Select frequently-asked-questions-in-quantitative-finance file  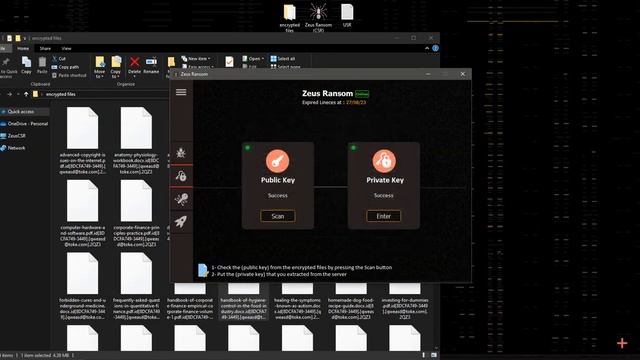coord(136,286)
